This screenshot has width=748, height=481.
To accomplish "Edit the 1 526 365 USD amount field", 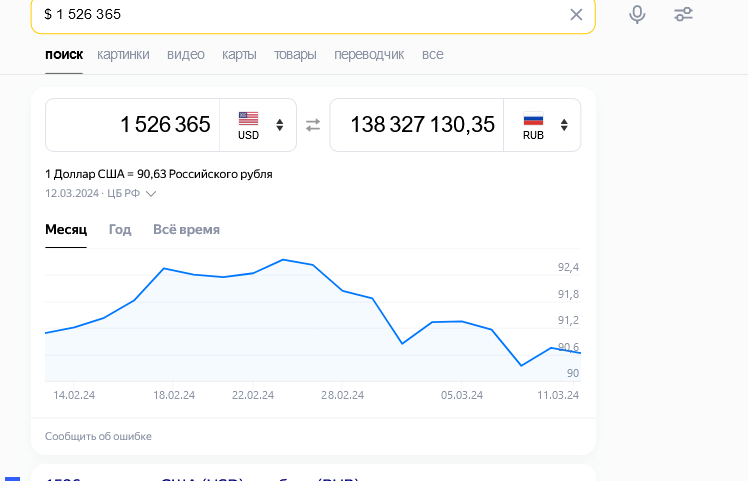I will coord(133,125).
